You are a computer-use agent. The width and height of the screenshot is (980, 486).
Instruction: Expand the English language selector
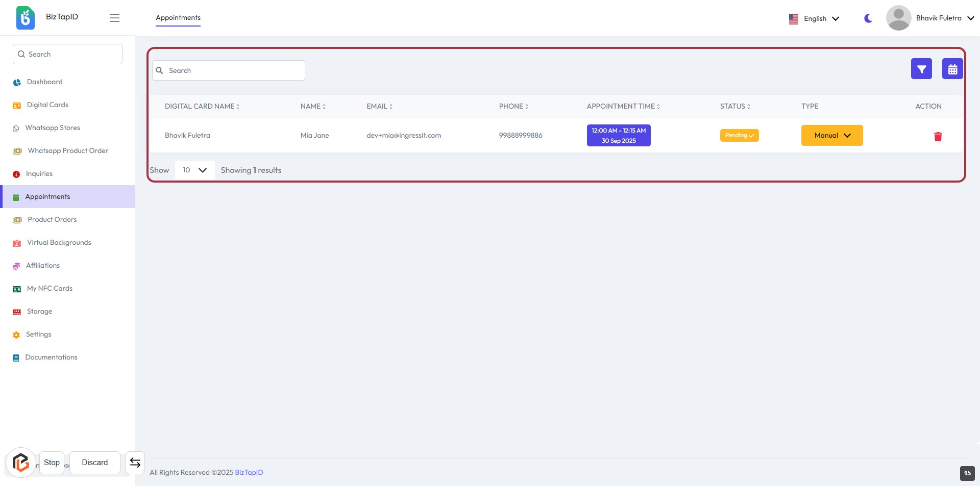(814, 19)
